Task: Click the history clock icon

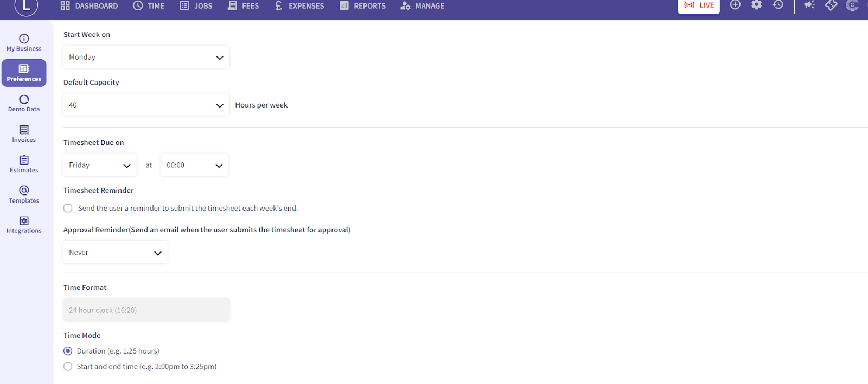Action: coord(778,5)
